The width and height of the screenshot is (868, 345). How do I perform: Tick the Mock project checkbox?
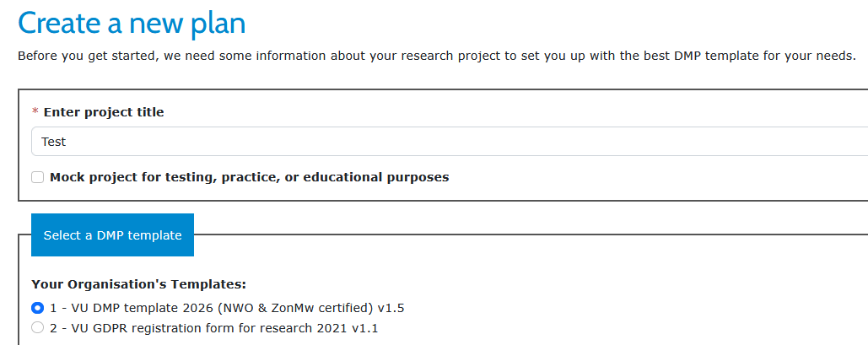(37, 177)
